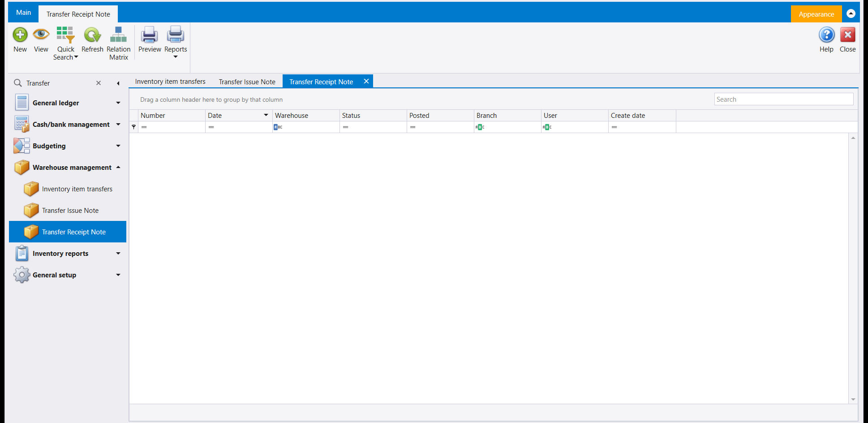Select the Transfer Receipt Note ribbon tab
The image size is (868, 423).
[x=78, y=14]
